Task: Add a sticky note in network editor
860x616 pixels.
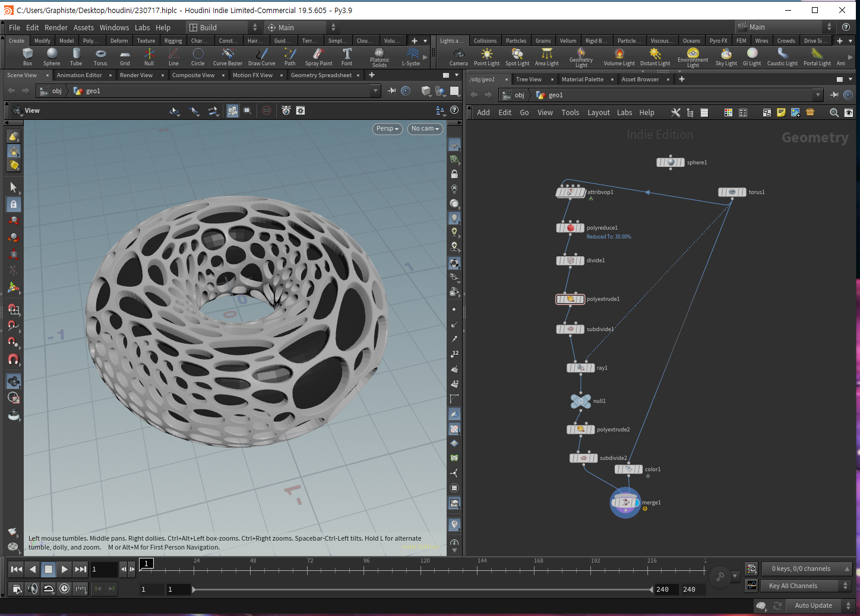Action: pos(781,113)
